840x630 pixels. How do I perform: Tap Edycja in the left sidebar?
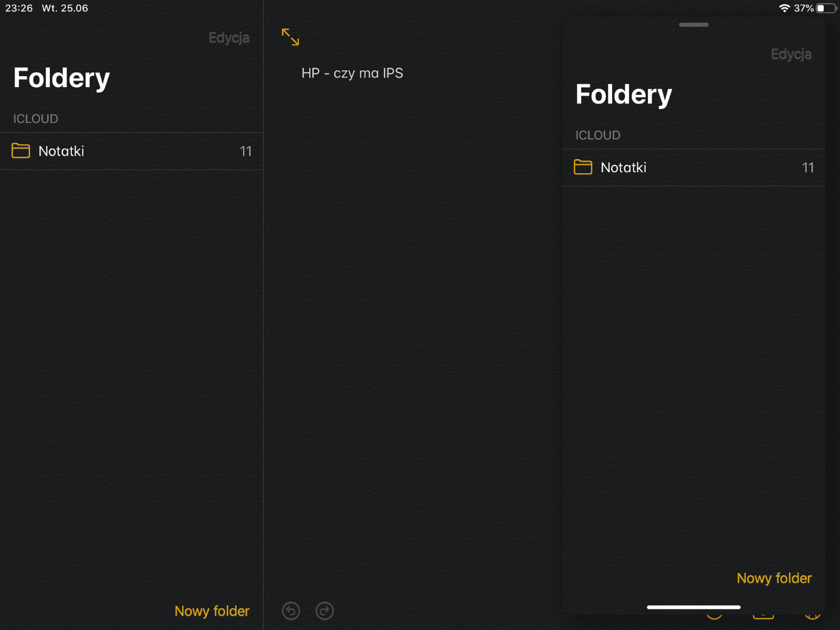(229, 38)
